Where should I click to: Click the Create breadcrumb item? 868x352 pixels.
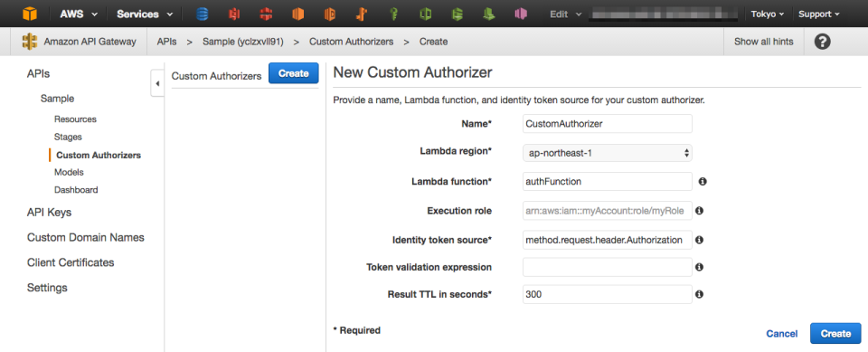433,42
